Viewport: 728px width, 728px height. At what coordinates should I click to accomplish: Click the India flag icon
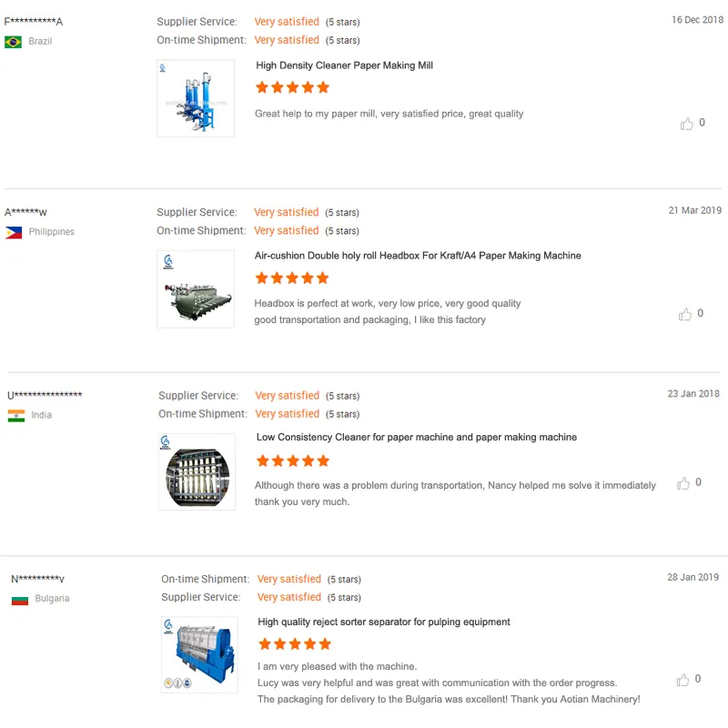coord(16,416)
